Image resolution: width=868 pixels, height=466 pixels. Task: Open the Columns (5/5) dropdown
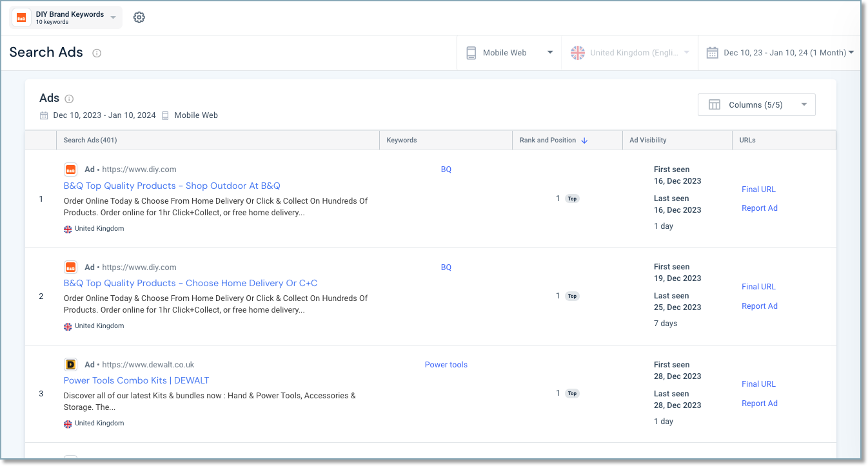(x=756, y=104)
